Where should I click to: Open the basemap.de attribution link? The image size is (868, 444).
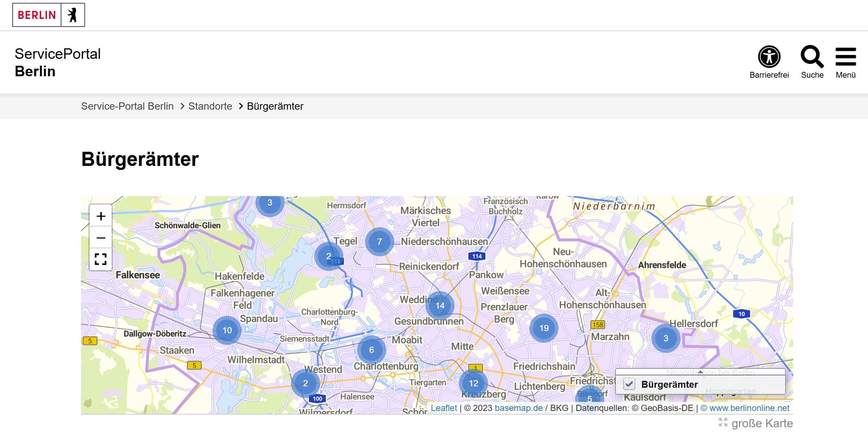518,408
